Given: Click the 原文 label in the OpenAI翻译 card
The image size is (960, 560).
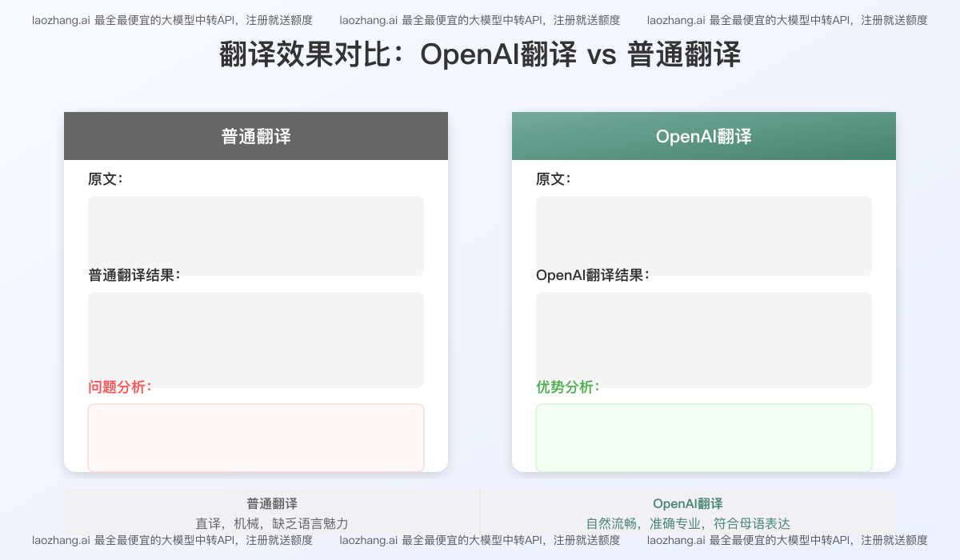Looking at the screenshot, I should pyautogui.click(x=554, y=179).
